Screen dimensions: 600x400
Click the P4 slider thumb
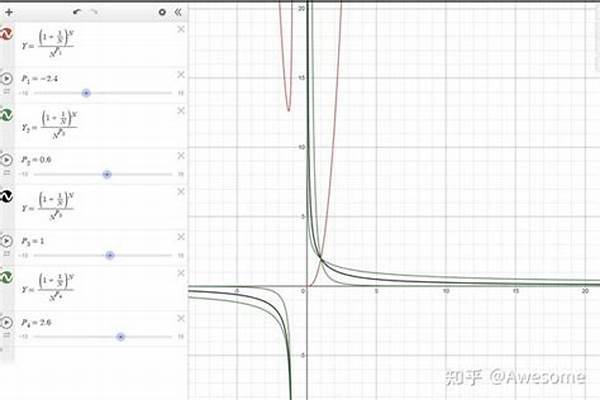[121, 337]
